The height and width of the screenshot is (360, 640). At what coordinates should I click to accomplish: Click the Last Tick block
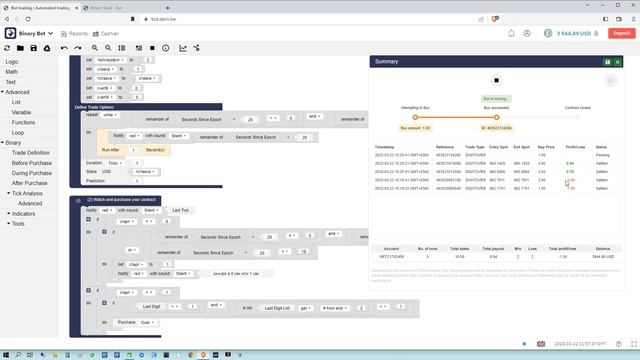pos(180,210)
